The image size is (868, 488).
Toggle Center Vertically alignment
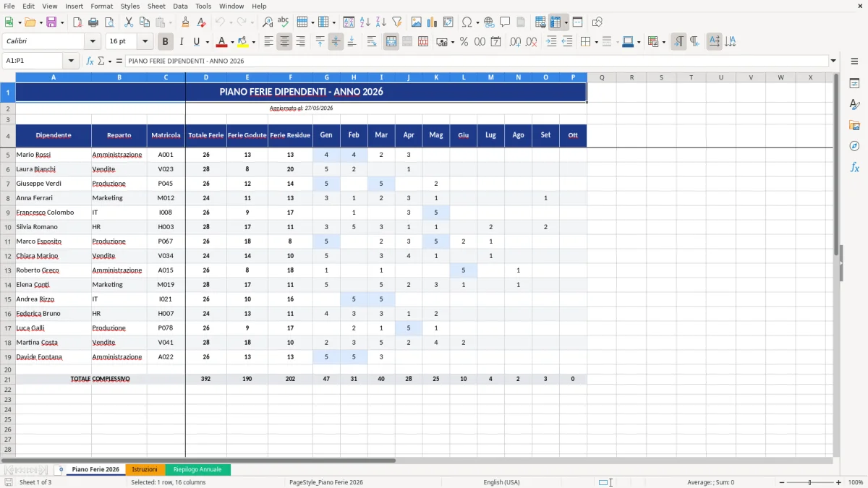[x=336, y=42]
